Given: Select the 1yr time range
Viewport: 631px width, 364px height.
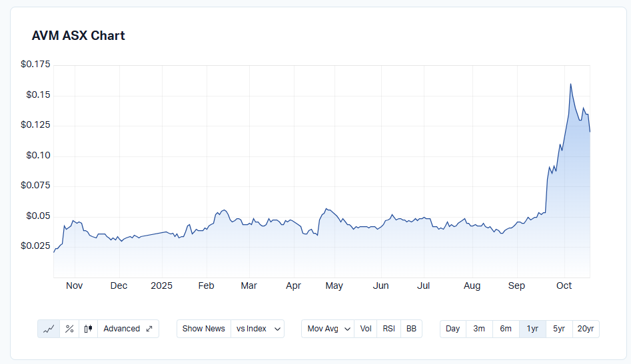Looking at the screenshot, I should (x=532, y=329).
